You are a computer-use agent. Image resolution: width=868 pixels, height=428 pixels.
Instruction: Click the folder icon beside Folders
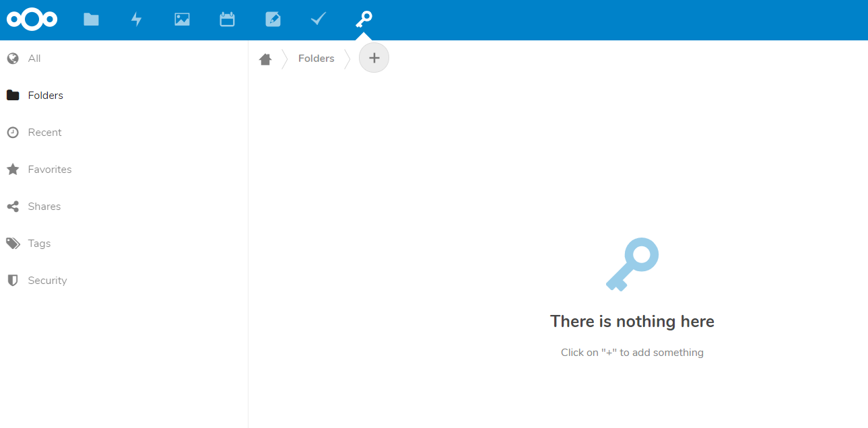coord(13,96)
